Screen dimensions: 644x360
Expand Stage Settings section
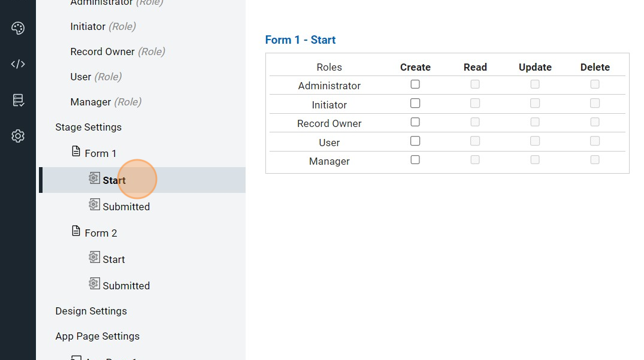[88, 127]
